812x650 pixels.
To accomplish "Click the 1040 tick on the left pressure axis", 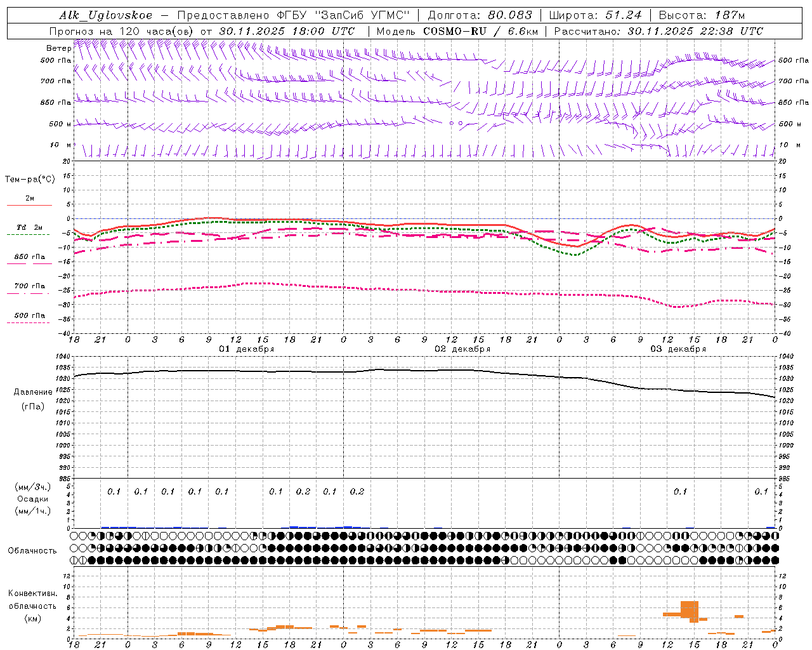I will [63, 357].
